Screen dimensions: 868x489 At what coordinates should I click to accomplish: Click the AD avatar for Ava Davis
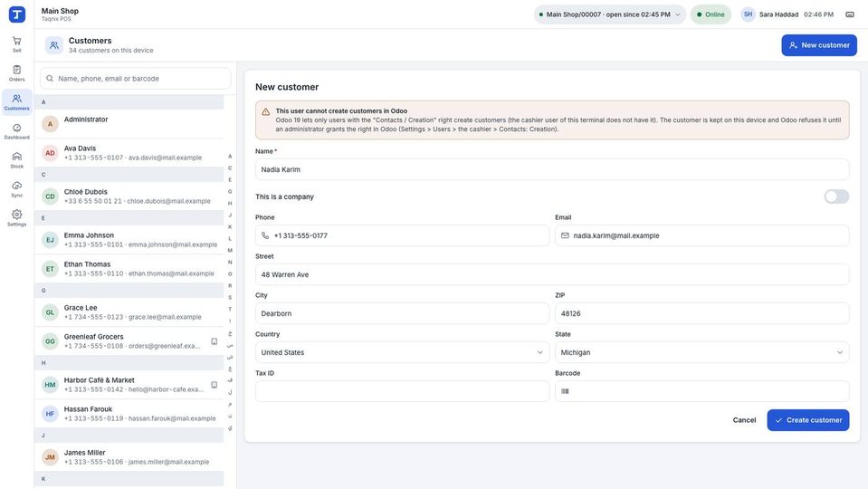point(51,153)
